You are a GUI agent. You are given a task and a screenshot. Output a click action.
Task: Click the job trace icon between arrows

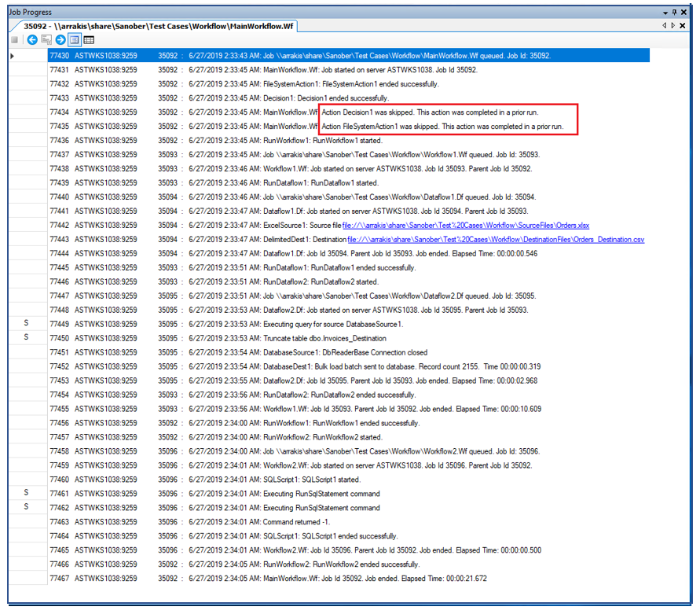[x=46, y=39]
